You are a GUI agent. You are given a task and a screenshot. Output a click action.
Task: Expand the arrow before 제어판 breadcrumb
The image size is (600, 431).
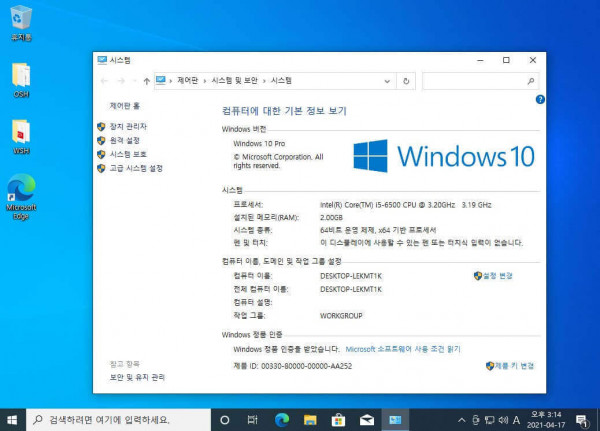point(171,81)
